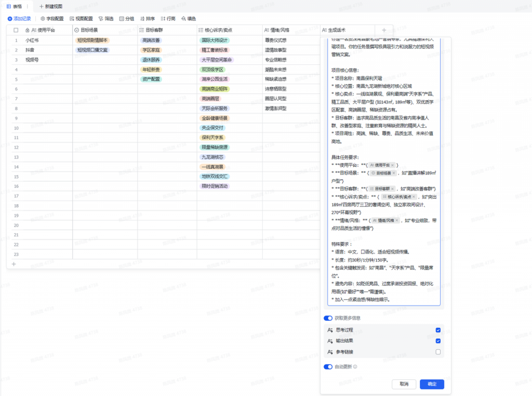This screenshot has width=532, height=396.
Task: Click the text-type icon of 生成话术 header
Action: click(324, 30)
